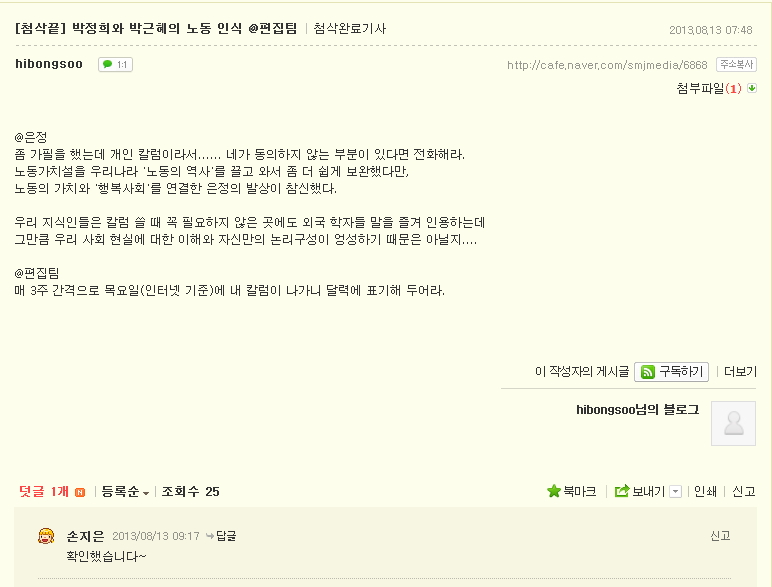772x587 pixels.
Task: Open the cafe.naver.com post URL link
Action: tap(607, 66)
